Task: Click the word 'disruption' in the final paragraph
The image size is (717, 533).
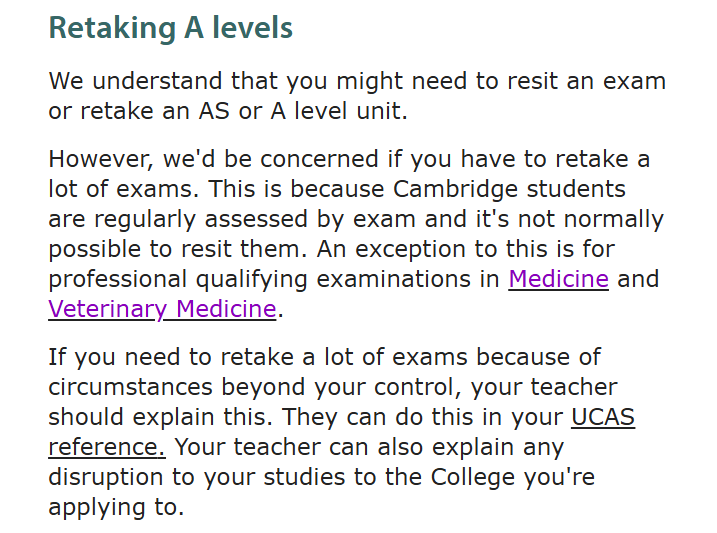Action: (x=106, y=477)
